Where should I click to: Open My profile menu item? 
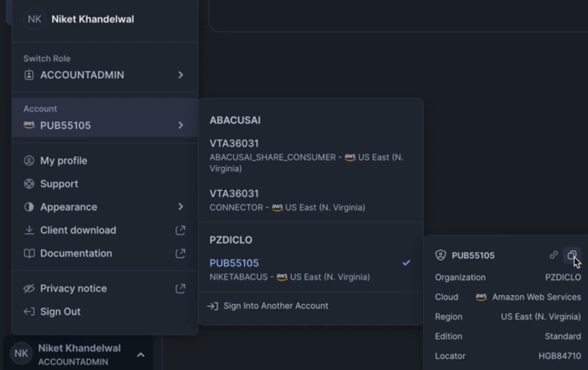click(x=64, y=161)
